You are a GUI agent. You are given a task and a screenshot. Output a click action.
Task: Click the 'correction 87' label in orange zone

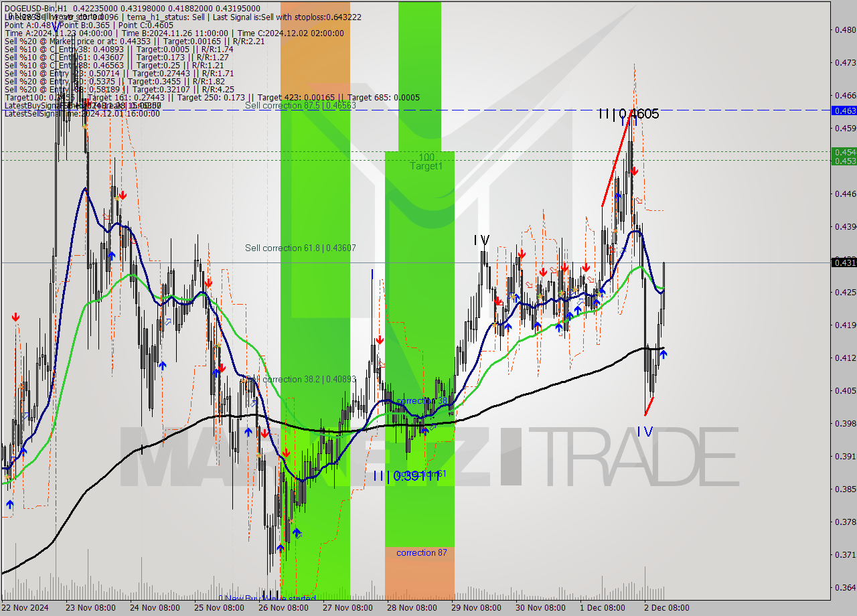(422, 552)
